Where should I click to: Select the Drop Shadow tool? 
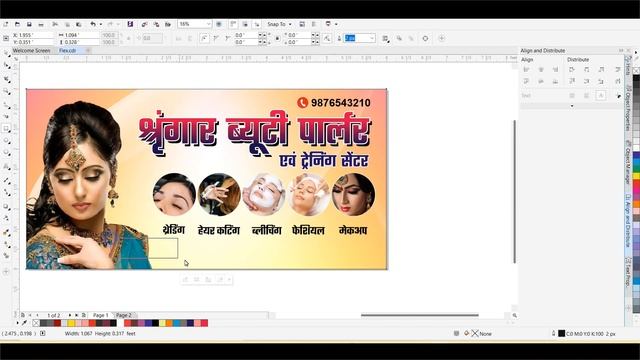[6, 207]
